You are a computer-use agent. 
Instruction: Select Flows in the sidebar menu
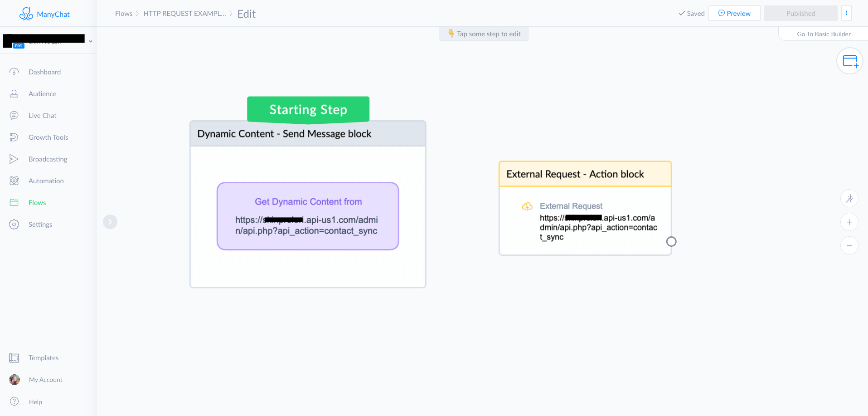[x=37, y=202]
